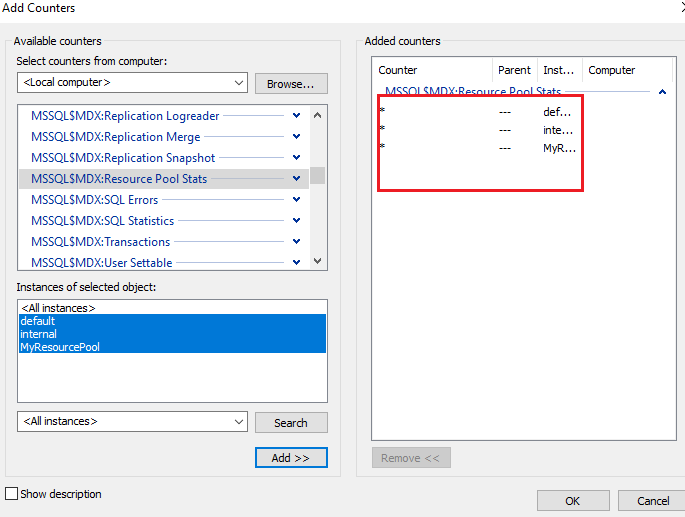Select MSSQL$MDX:Resource Pool Stats row
The height and width of the screenshot is (517, 685).
tap(164, 179)
